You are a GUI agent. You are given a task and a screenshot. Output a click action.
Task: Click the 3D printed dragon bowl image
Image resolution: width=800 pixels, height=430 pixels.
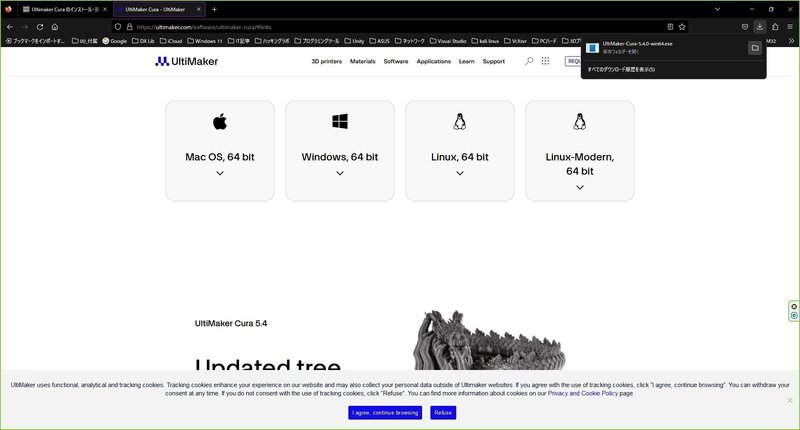[490, 339]
